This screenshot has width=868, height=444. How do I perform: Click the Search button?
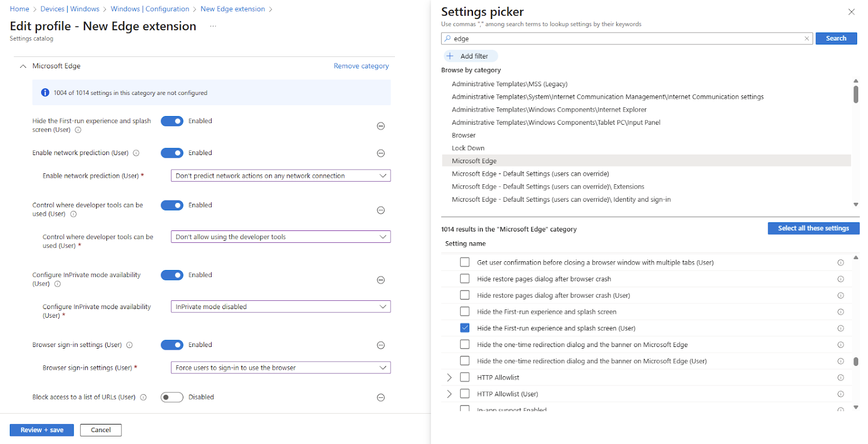coord(836,38)
